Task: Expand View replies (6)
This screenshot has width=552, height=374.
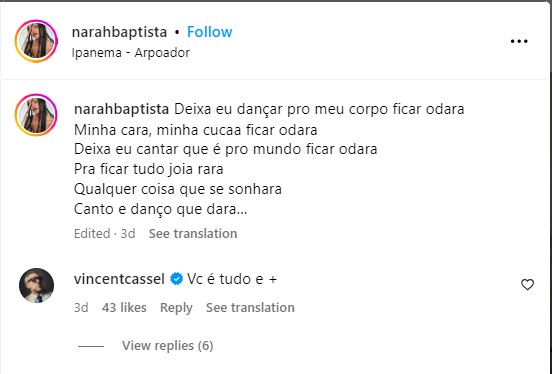Action: pos(168,346)
